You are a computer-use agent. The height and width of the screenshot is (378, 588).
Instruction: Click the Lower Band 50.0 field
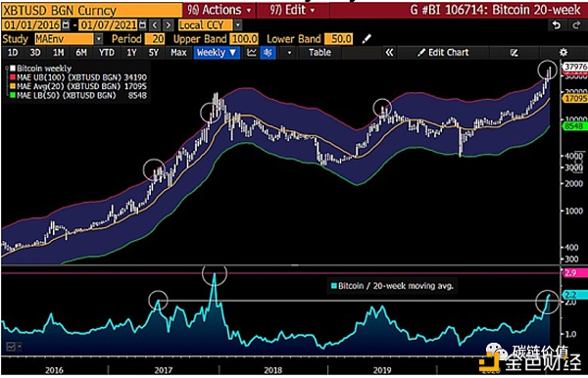339,39
